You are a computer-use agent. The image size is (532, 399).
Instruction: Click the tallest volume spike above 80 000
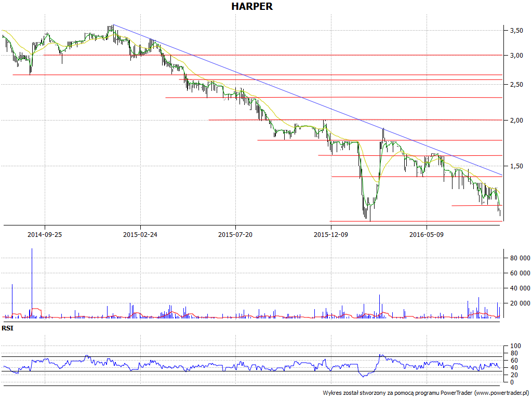click(x=32, y=283)
